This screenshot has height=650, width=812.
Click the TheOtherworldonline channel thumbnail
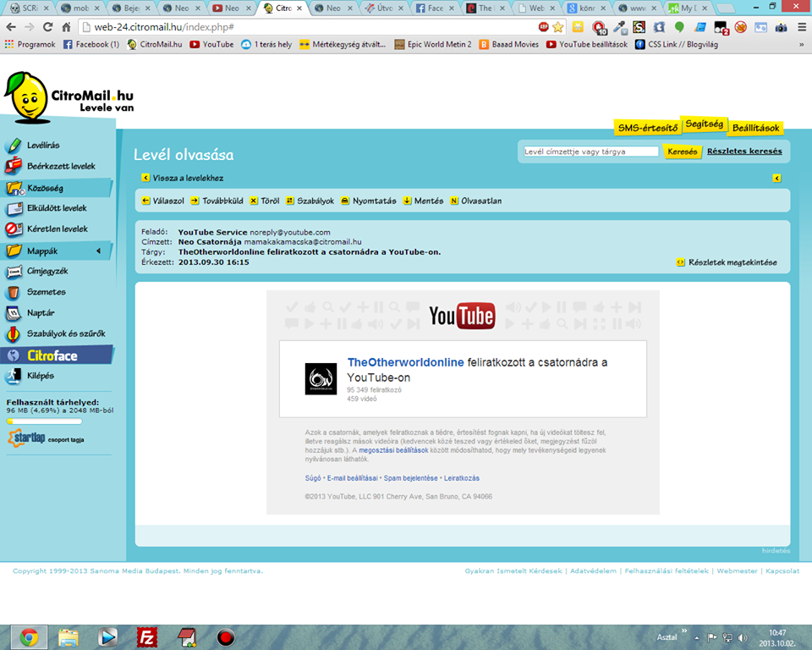321,379
